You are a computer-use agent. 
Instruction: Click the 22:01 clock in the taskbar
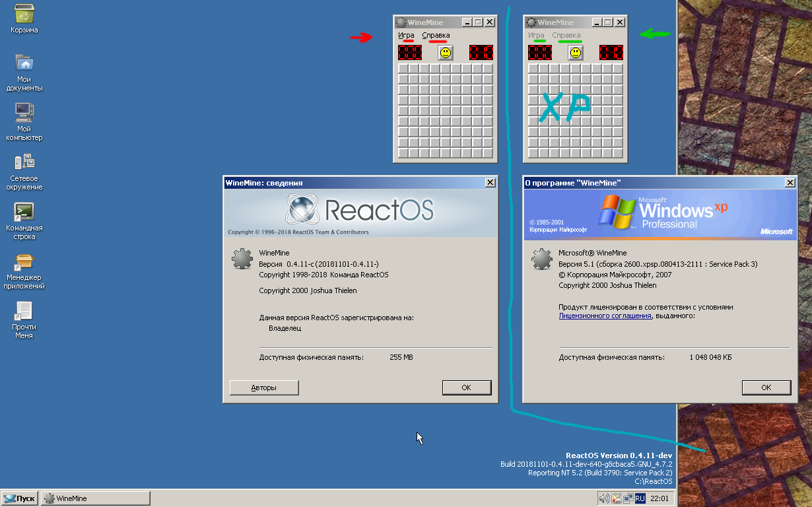coord(660,498)
